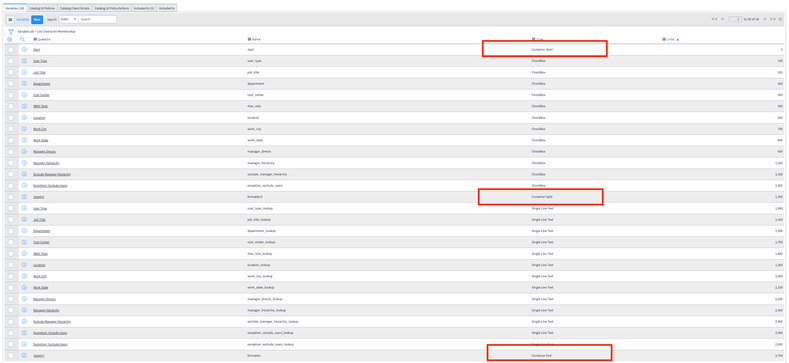Sort by the Type column header
The height and width of the screenshot is (363, 789).
click(539, 39)
